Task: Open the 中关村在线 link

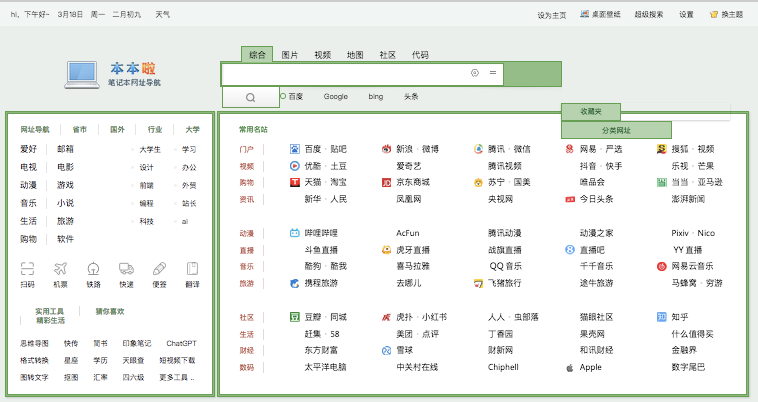Action: [x=417, y=367]
